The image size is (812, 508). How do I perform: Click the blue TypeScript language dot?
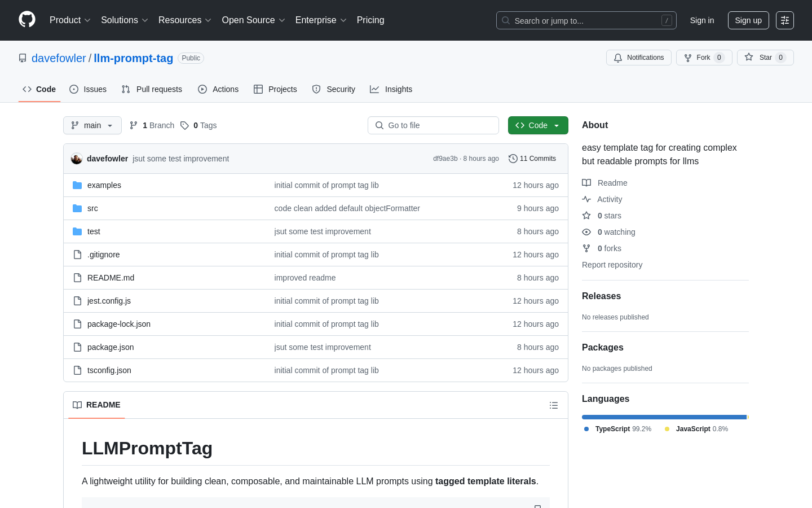(586, 429)
